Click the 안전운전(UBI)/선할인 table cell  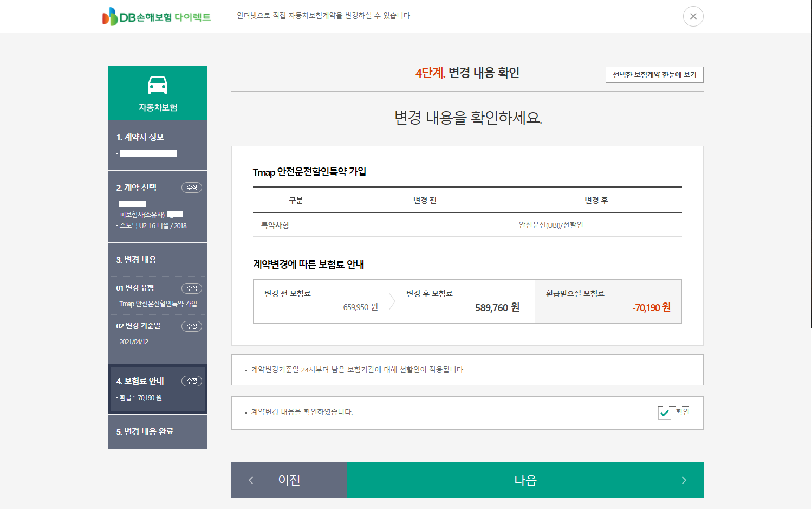coord(551,225)
